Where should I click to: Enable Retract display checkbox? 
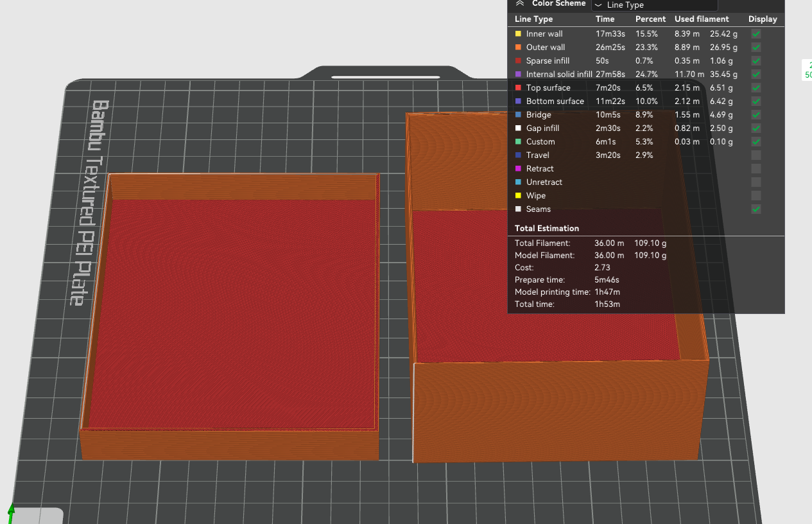756,168
